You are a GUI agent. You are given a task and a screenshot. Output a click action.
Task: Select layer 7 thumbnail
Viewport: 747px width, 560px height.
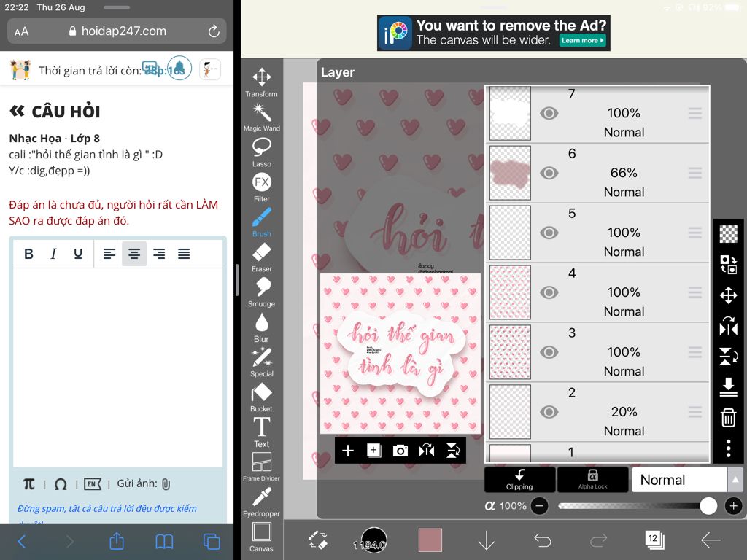(510, 113)
